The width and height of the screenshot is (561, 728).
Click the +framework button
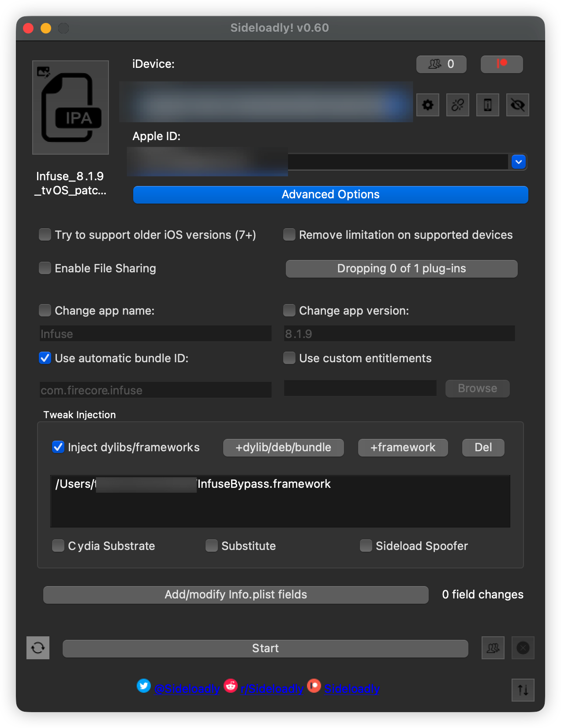coord(403,448)
